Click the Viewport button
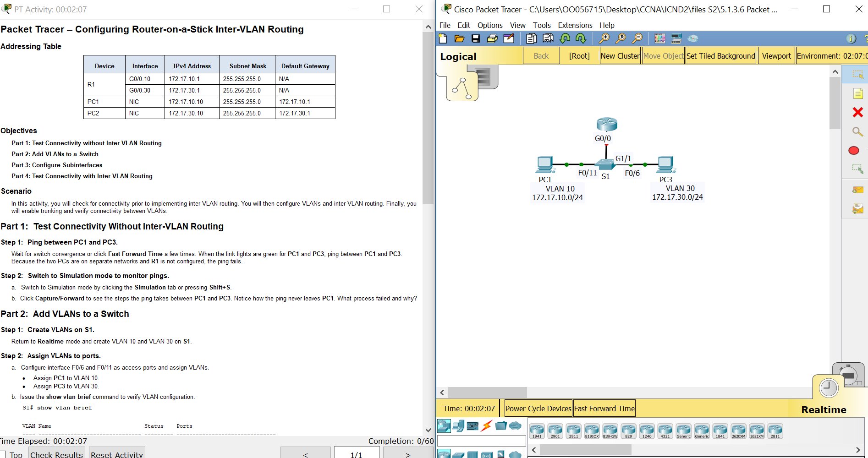 click(x=776, y=56)
